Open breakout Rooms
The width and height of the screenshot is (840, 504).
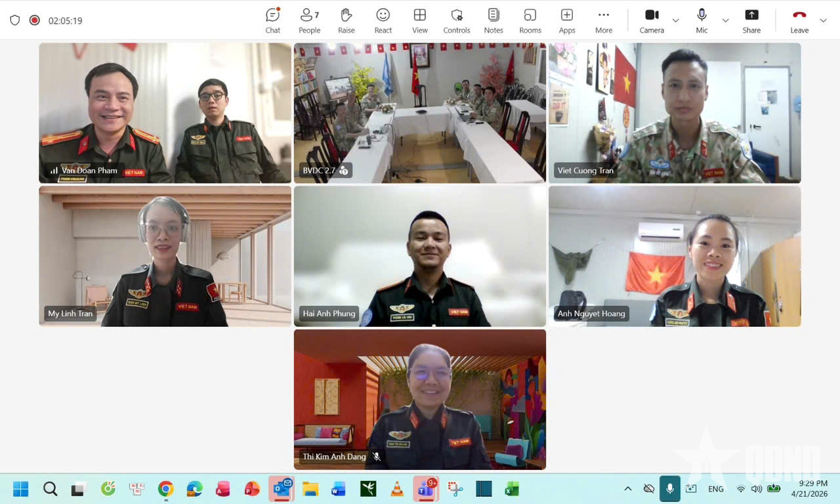530,20
